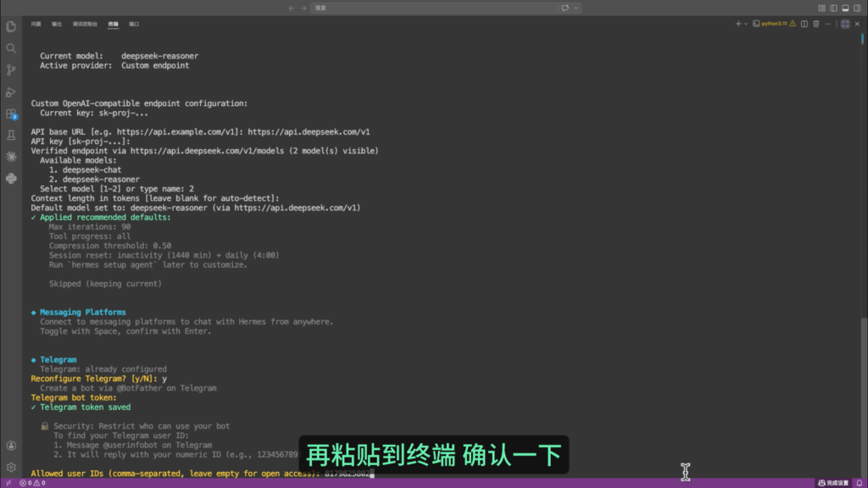Switch to the 端口 tab
The width and height of the screenshot is (868, 488).
pyautogui.click(x=134, y=24)
